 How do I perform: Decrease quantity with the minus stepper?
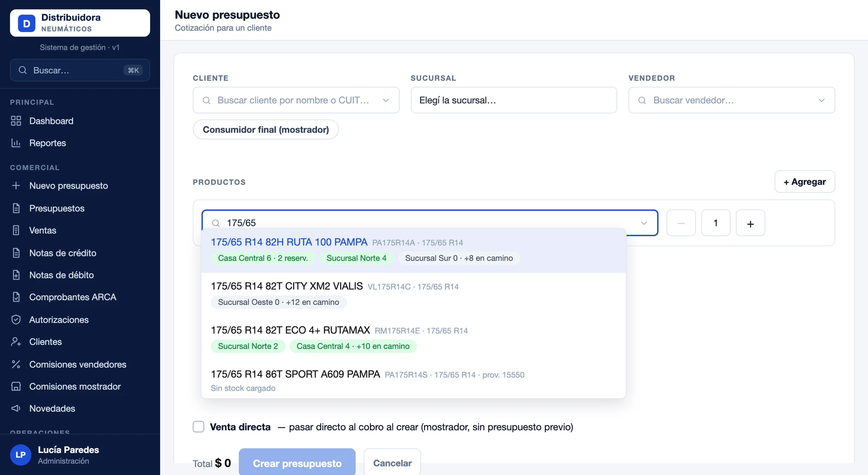click(681, 223)
